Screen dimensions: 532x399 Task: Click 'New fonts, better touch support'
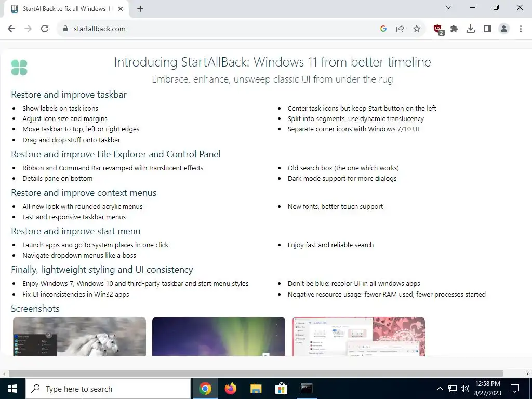pos(335,207)
